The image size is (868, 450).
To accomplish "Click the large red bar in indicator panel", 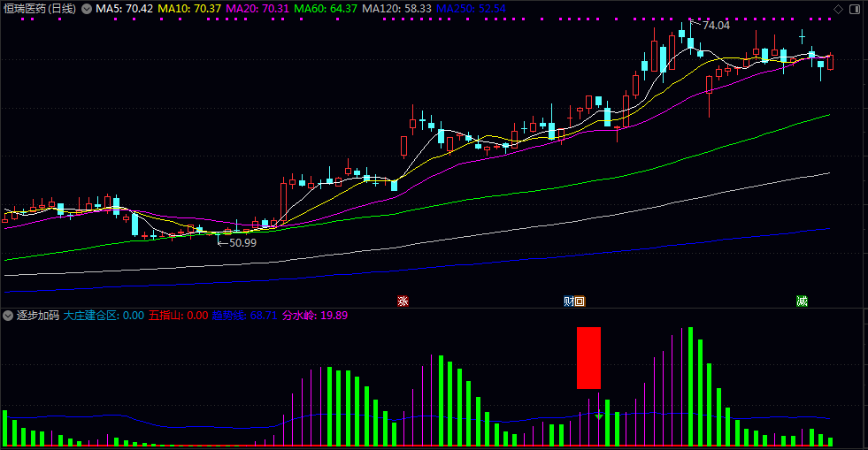I will point(588,358).
